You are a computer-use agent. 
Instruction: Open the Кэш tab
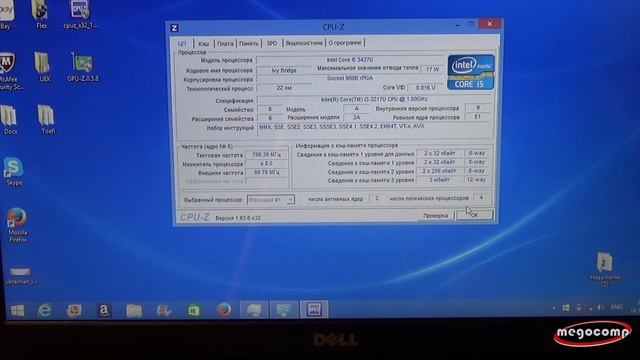203,43
